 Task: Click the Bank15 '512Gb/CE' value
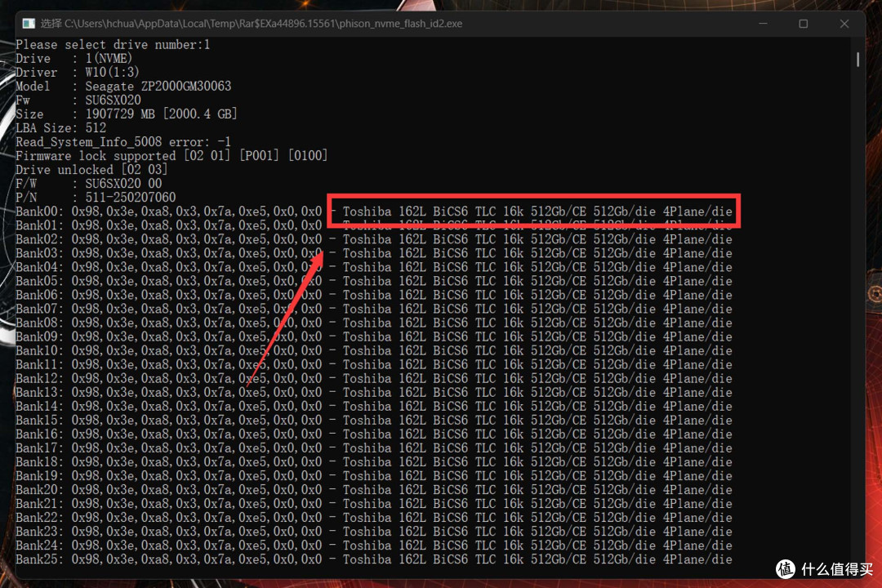(558, 421)
